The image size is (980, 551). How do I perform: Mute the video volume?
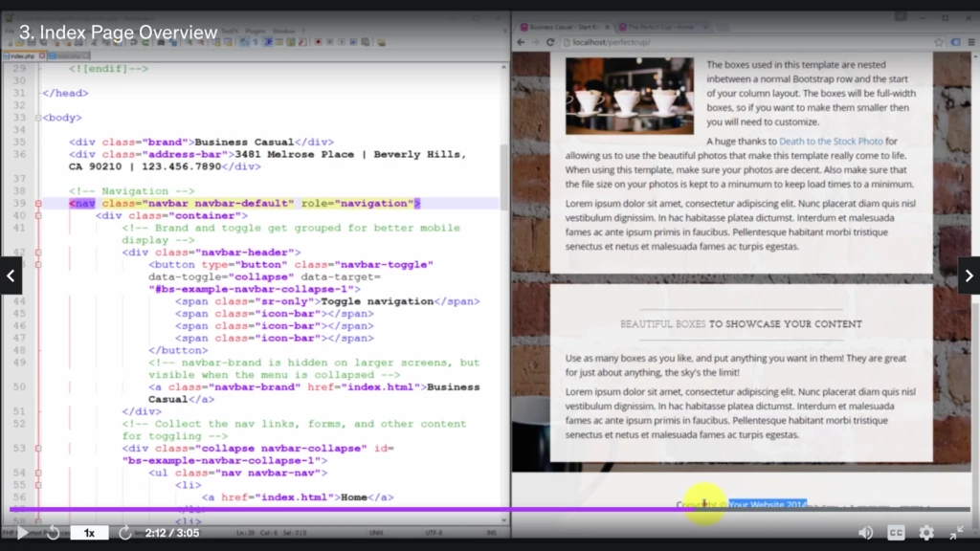point(865,533)
